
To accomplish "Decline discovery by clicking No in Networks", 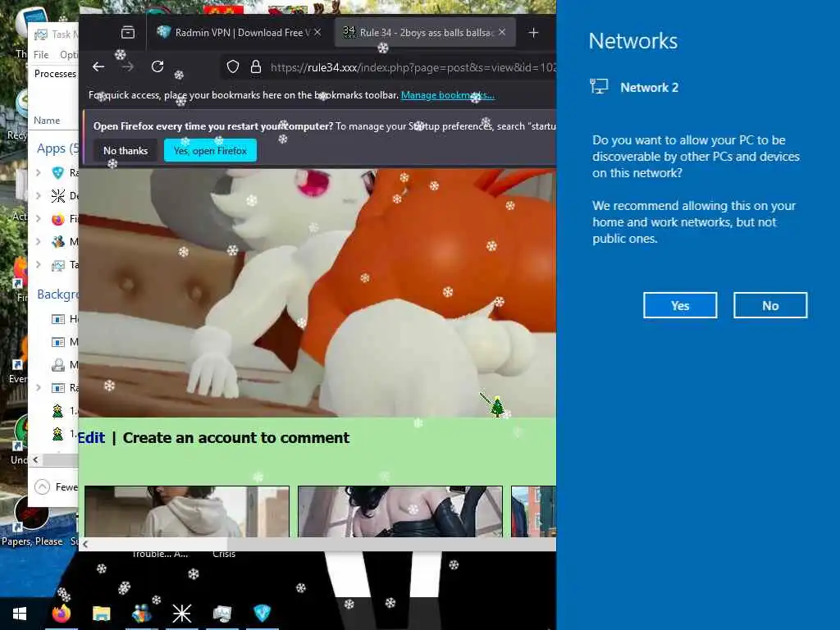I will (769, 305).
